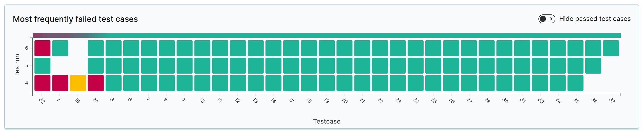Click the y-axis label for testrun 5

[27, 65]
